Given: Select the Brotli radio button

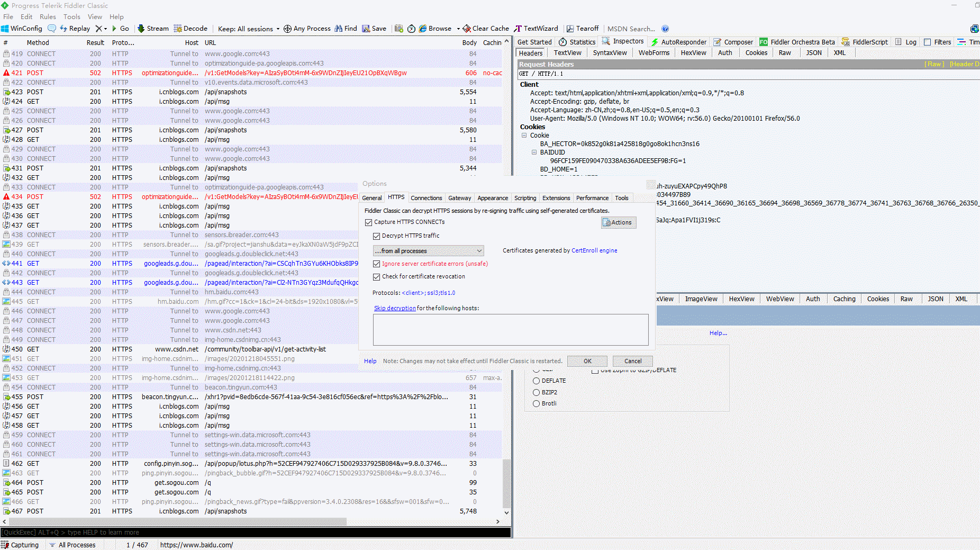Looking at the screenshot, I should click(x=536, y=403).
